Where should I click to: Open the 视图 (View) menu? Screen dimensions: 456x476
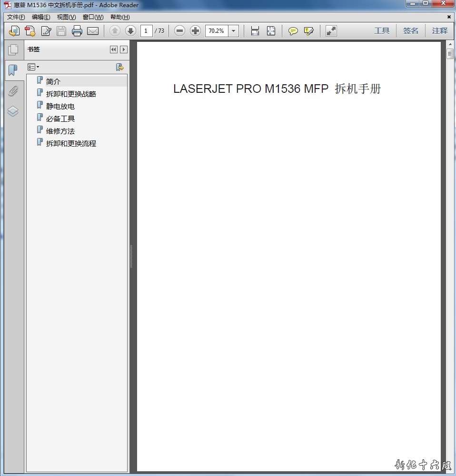pyautogui.click(x=66, y=17)
